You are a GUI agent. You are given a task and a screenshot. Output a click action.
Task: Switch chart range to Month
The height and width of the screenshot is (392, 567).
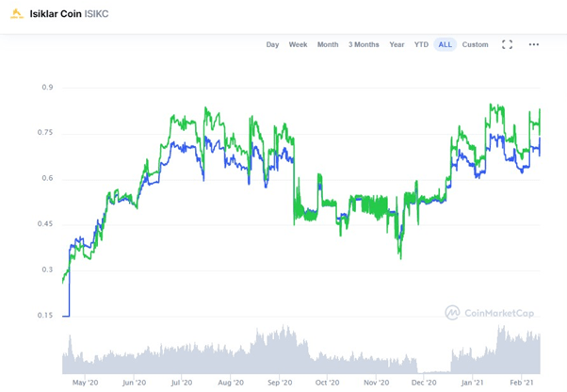point(328,44)
